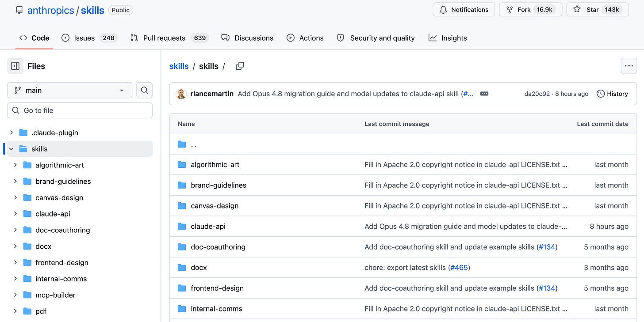Open pull request #134 link in doc-coauthoring row

(547, 247)
